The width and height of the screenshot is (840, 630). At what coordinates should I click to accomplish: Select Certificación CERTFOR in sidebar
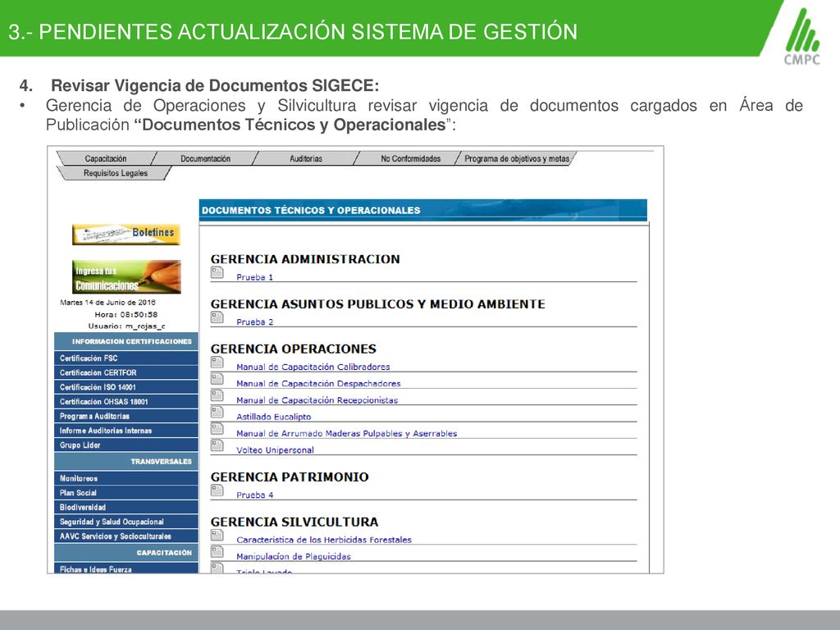click(126, 372)
